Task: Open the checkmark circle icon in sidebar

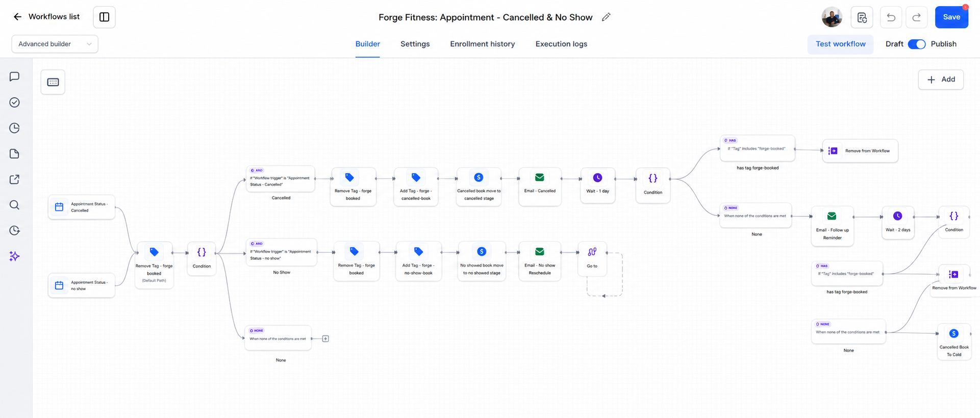Action: [14, 103]
